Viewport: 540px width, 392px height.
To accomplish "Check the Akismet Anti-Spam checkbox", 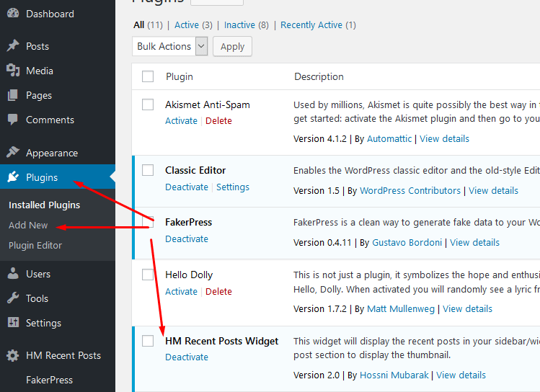I will tap(148, 104).
